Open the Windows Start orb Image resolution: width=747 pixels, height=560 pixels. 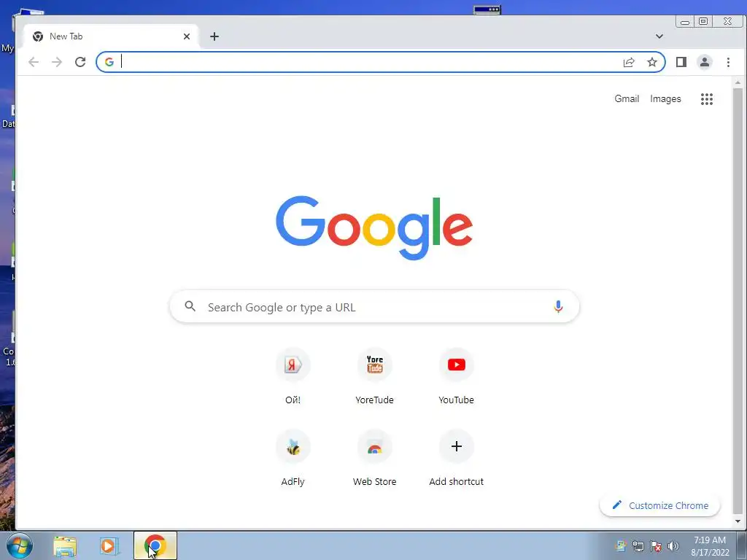(19, 545)
